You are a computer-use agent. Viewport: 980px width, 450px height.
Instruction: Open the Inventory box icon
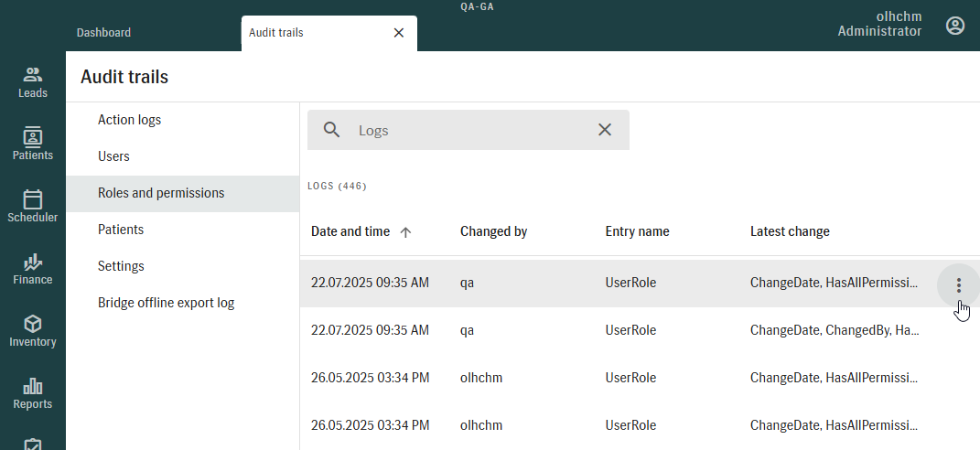(x=33, y=324)
